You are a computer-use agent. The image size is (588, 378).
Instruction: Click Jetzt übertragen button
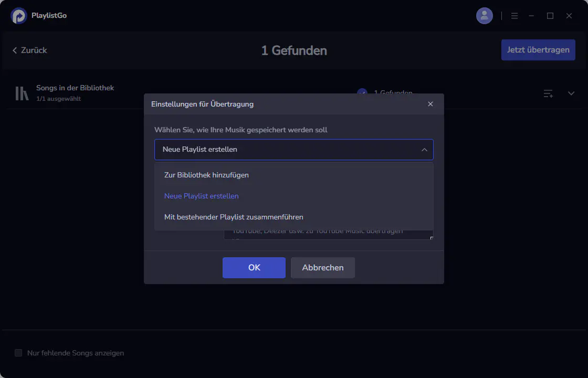click(x=538, y=50)
